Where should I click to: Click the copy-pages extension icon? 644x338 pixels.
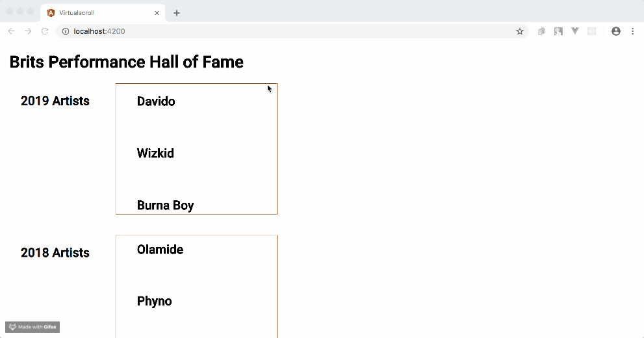(541, 31)
